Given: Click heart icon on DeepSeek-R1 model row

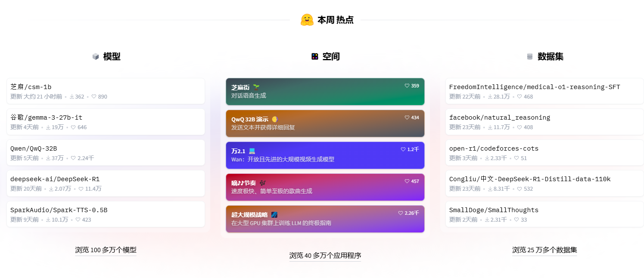Looking at the screenshot, I should pos(81,189).
